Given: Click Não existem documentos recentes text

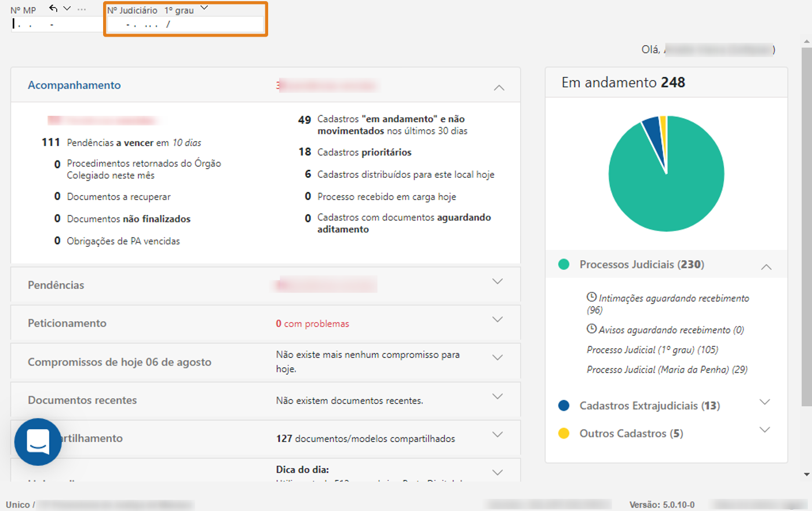Looking at the screenshot, I should point(349,401).
